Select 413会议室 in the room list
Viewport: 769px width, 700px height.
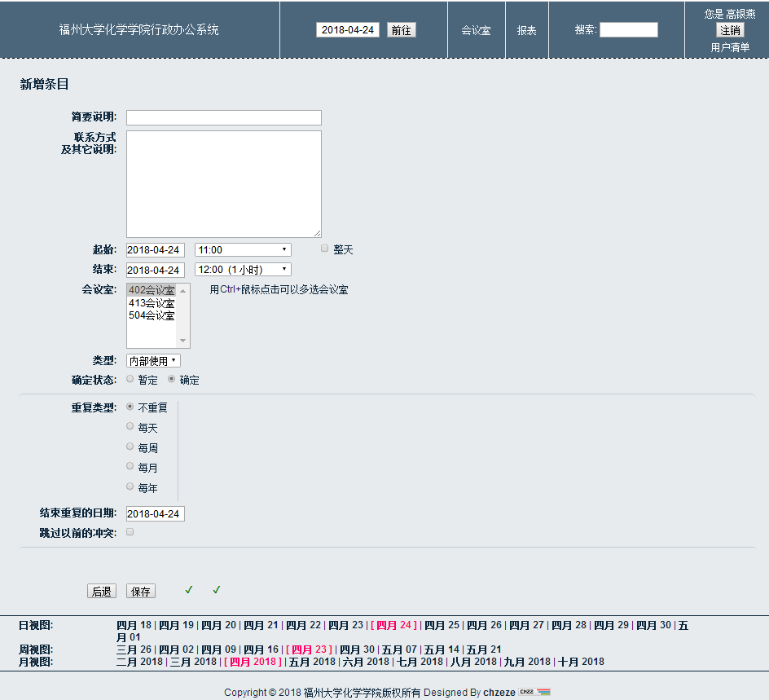(x=152, y=303)
